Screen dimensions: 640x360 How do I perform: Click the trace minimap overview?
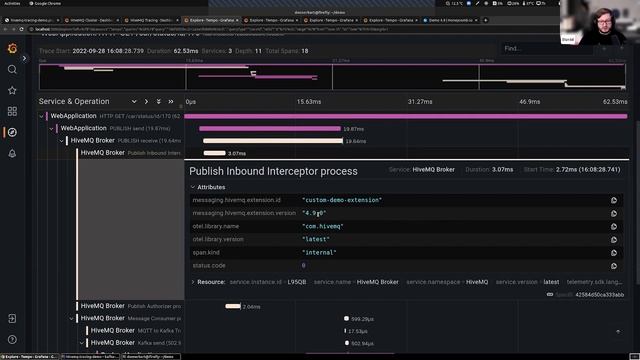(x=332, y=77)
